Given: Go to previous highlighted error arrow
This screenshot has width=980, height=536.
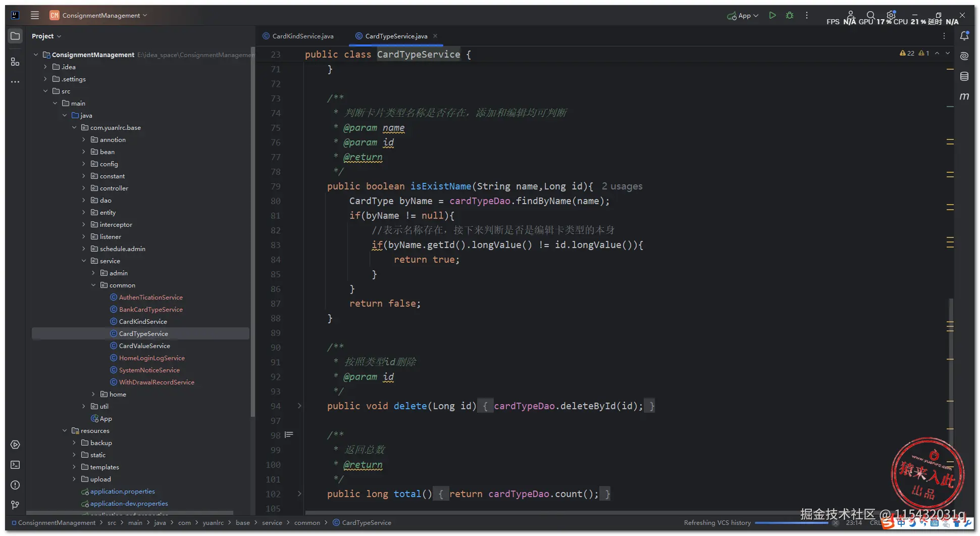Looking at the screenshot, I should pyautogui.click(x=937, y=53).
